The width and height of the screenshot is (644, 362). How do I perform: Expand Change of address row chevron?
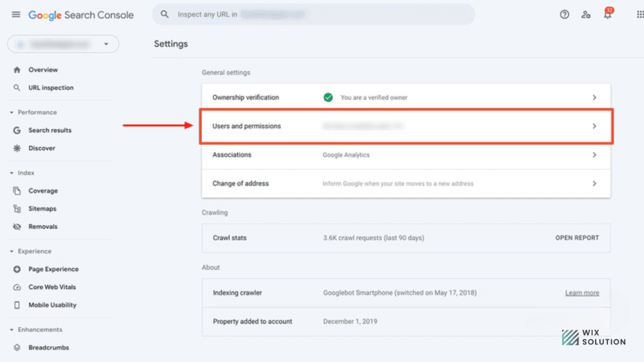pyautogui.click(x=594, y=184)
